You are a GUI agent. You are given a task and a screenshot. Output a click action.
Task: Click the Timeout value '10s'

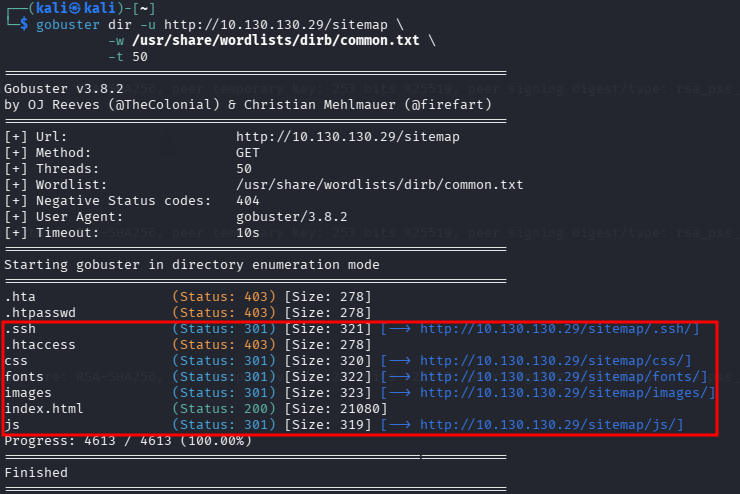tap(248, 233)
